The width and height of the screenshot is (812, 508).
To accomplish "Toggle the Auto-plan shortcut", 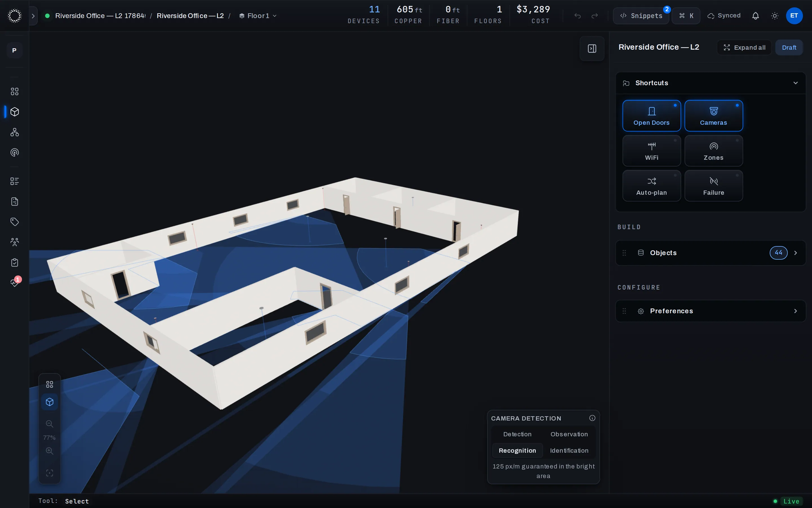I will click(652, 185).
